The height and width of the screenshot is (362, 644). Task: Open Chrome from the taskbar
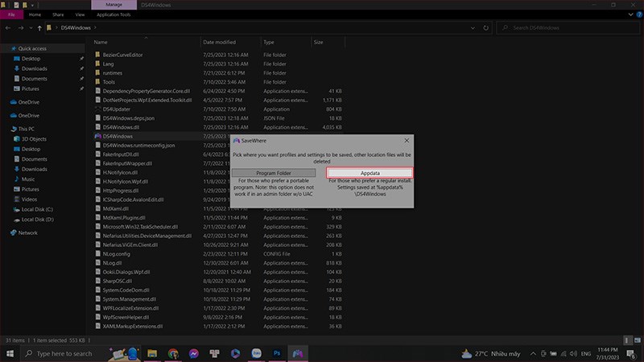[x=173, y=353]
